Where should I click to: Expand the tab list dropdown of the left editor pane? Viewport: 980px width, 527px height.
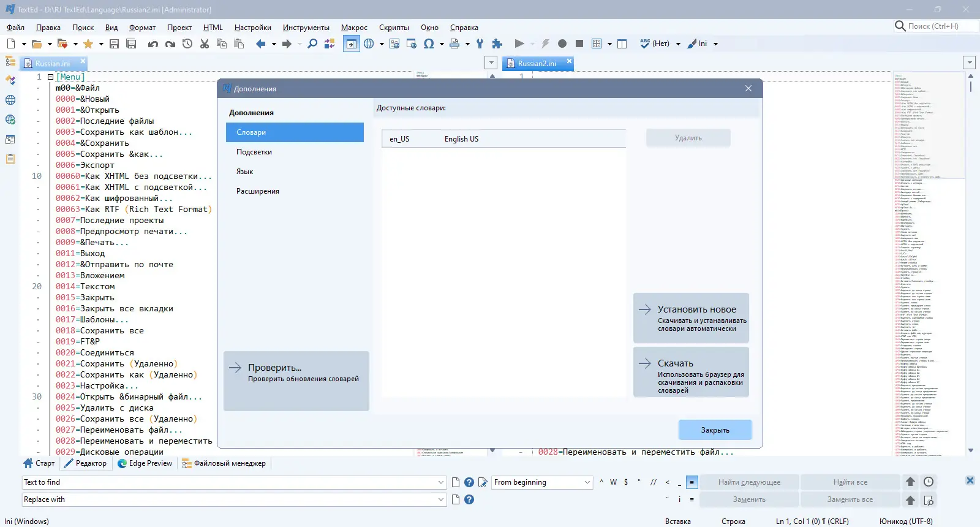pos(491,63)
